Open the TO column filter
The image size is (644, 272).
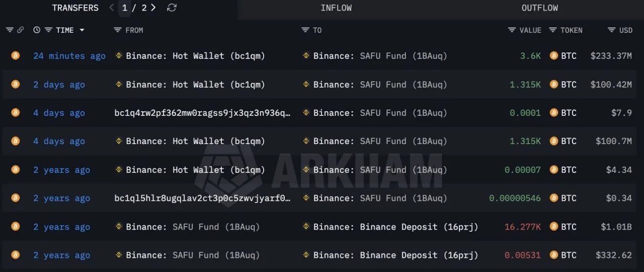[x=305, y=30]
